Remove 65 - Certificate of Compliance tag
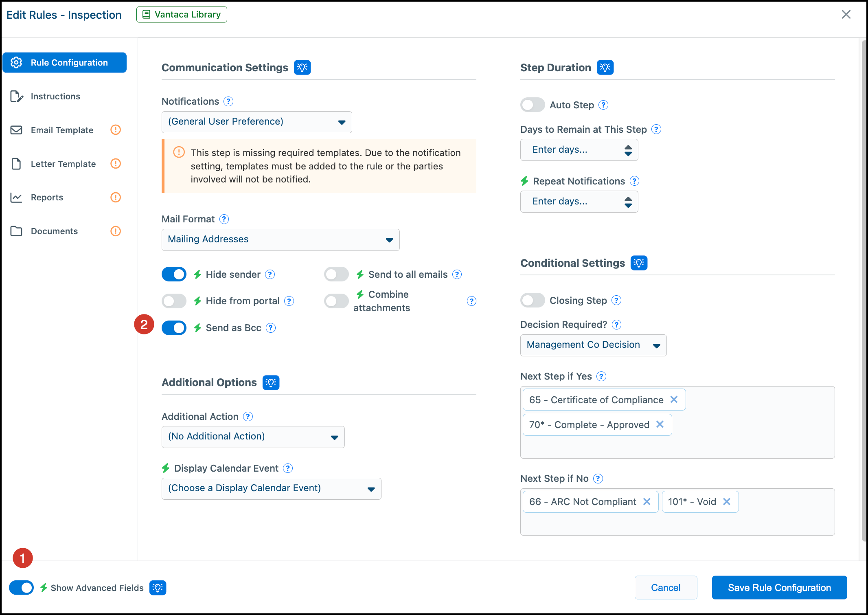This screenshot has height=615, width=868. coord(674,400)
